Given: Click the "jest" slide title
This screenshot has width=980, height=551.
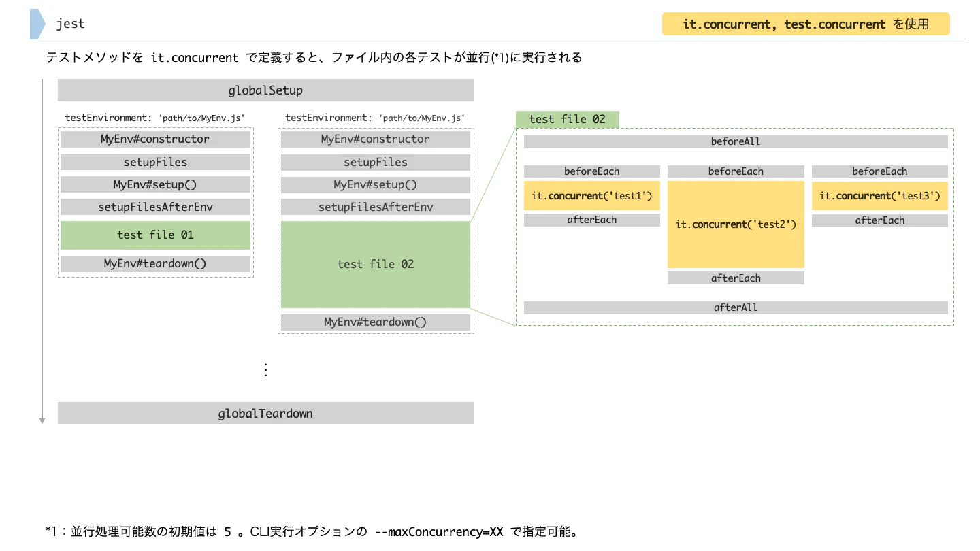Looking at the screenshot, I should [71, 24].
